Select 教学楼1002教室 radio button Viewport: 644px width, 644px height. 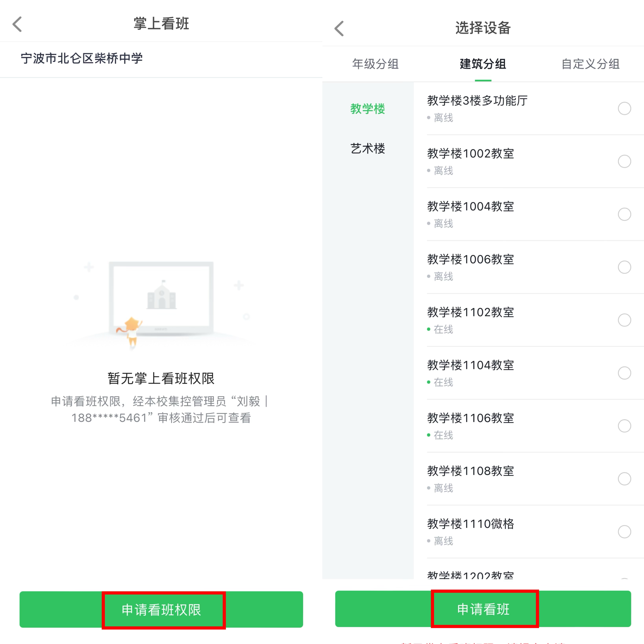(624, 161)
